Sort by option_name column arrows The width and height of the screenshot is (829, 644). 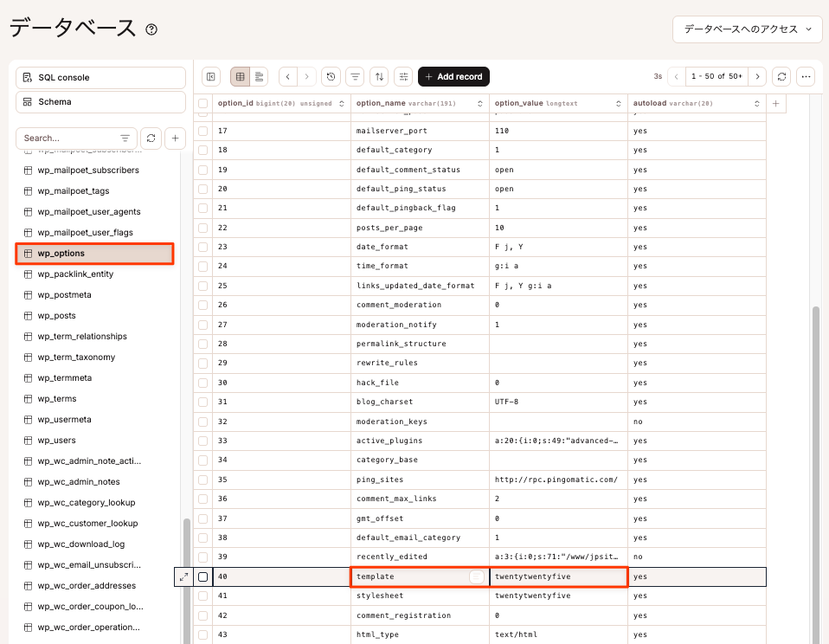coord(480,104)
